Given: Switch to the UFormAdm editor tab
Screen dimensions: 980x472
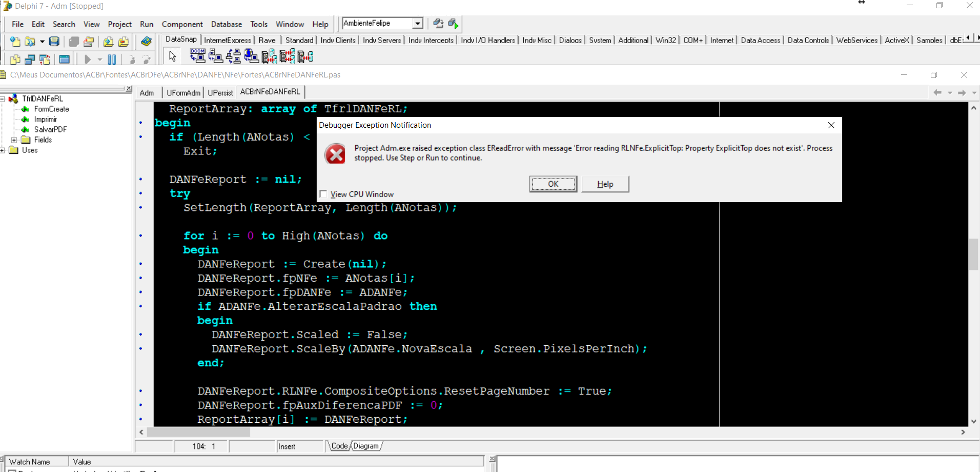Looking at the screenshot, I should (183, 93).
